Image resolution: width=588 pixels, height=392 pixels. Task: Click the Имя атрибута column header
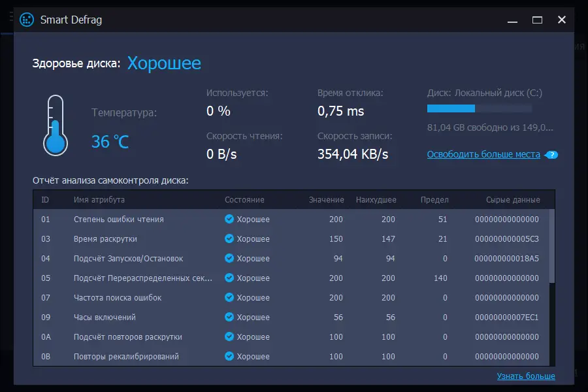[99, 200]
